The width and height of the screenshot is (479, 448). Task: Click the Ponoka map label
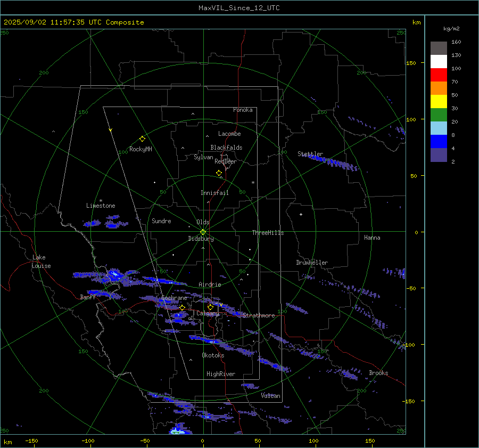click(x=243, y=110)
